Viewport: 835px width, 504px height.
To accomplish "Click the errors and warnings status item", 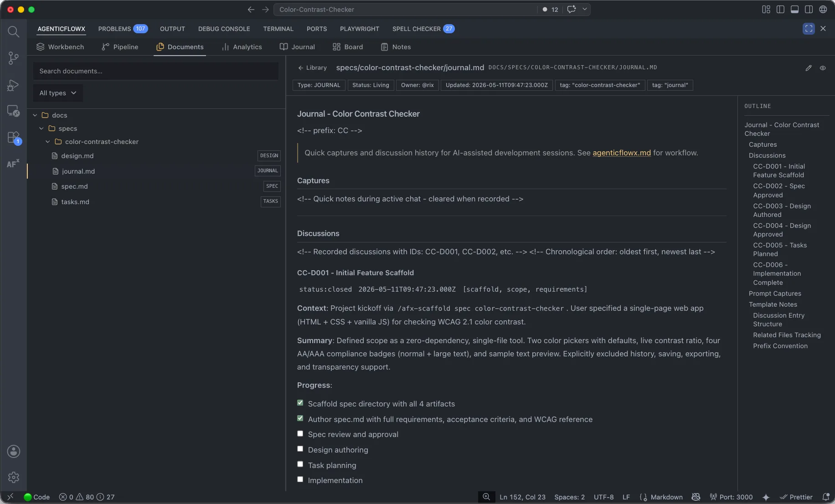I will (x=87, y=497).
